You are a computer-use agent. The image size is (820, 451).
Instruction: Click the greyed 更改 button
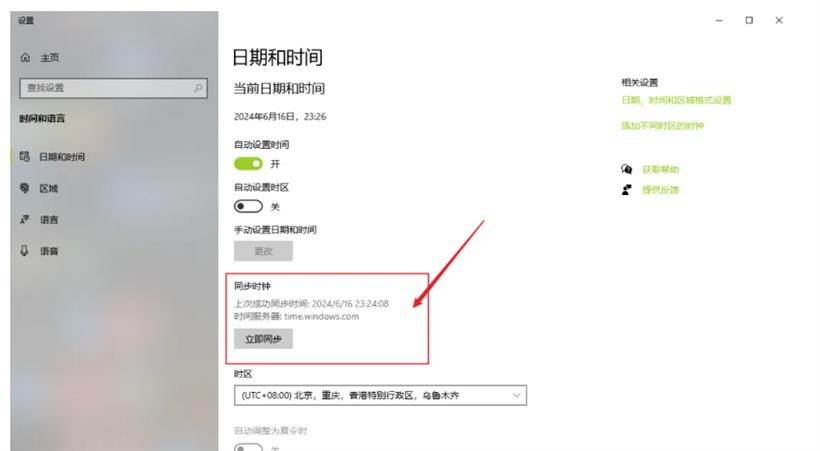coord(263,251)
